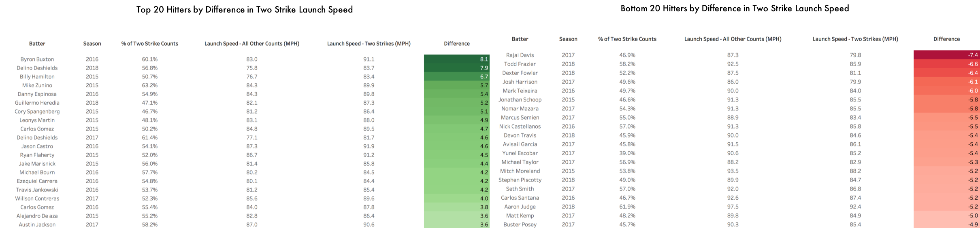Click Launch Speed - All Other Counts header, left table
This screenshot has width=980, height=228.
252,44
